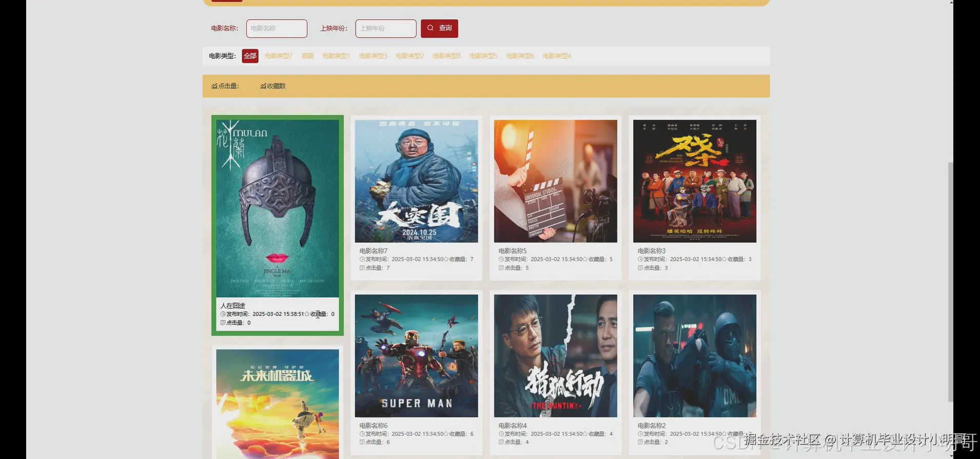Image resolution: width=980 pixels, height=459 pixels.
Task: Click the clock icon on 电影名称5 card
Action: point(501,259)
